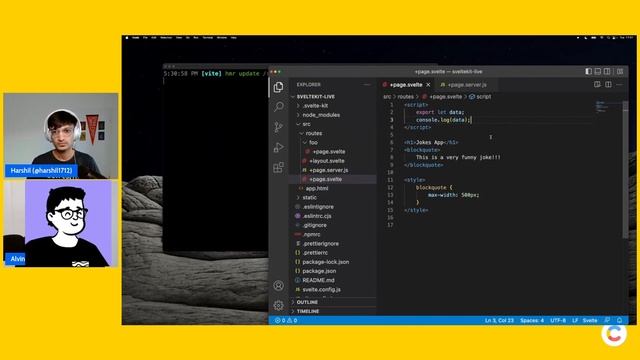This screenshot has height=360, width=640.
Task: Click the feedback icon in the status bar
Action: point(607,320)
